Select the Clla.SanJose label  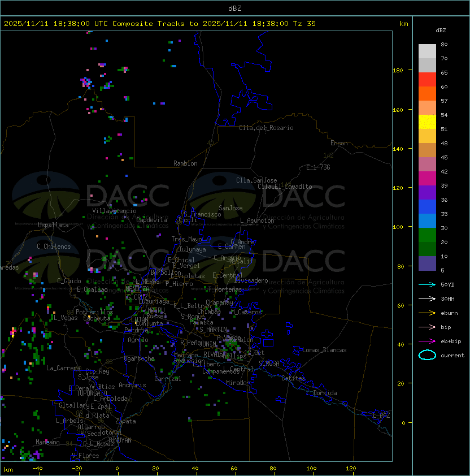click(256, 180)
